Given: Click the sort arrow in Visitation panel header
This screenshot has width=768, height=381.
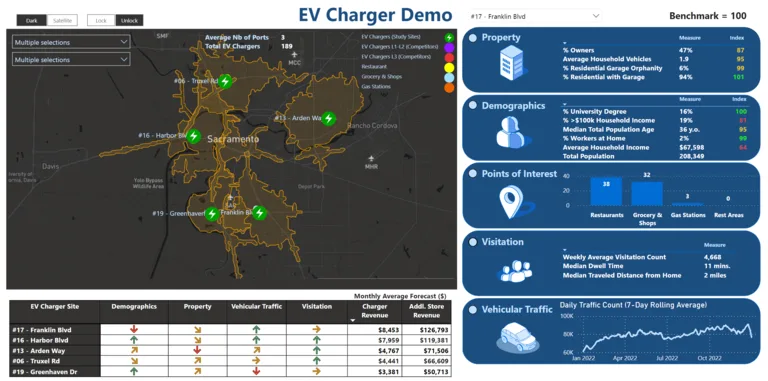Looking at the screenshot, I should (565, 250).
